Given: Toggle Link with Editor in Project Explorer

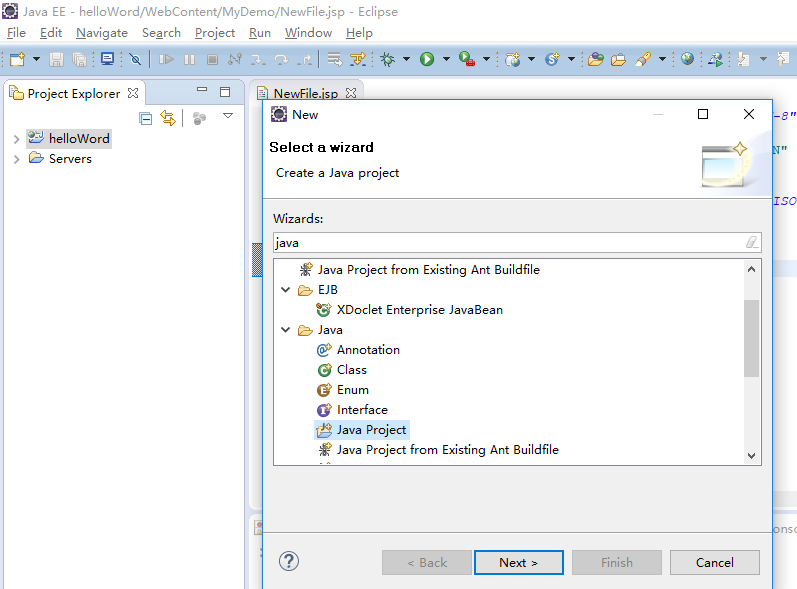Looking at the screenshot, I should (x=168, y=118).
